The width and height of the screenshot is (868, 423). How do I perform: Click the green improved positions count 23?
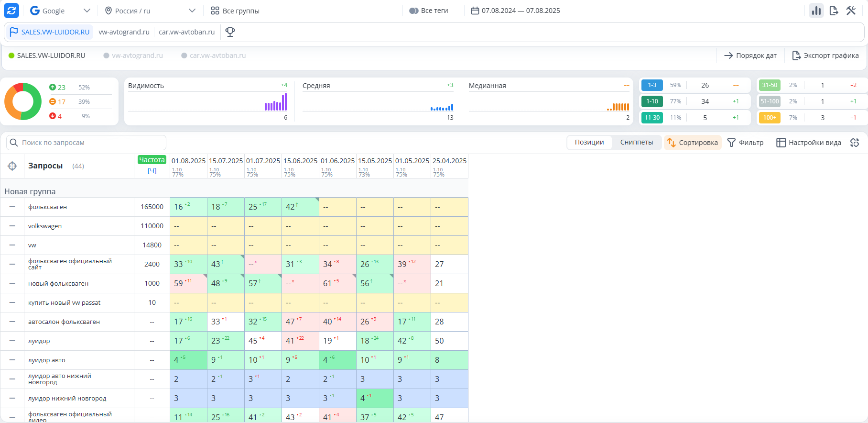tap(57, 87)
